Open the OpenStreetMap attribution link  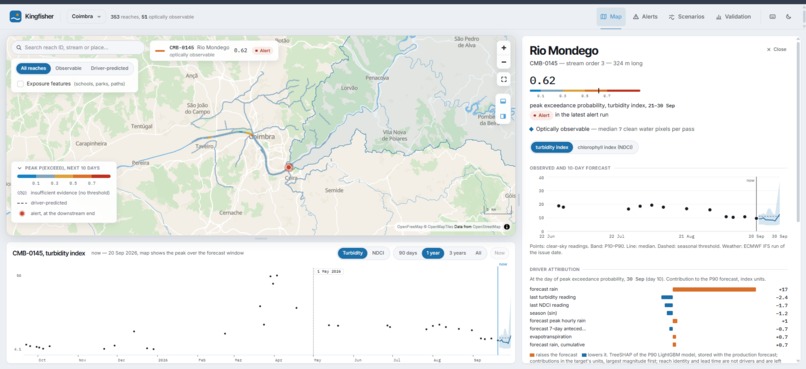click(487, 227)
